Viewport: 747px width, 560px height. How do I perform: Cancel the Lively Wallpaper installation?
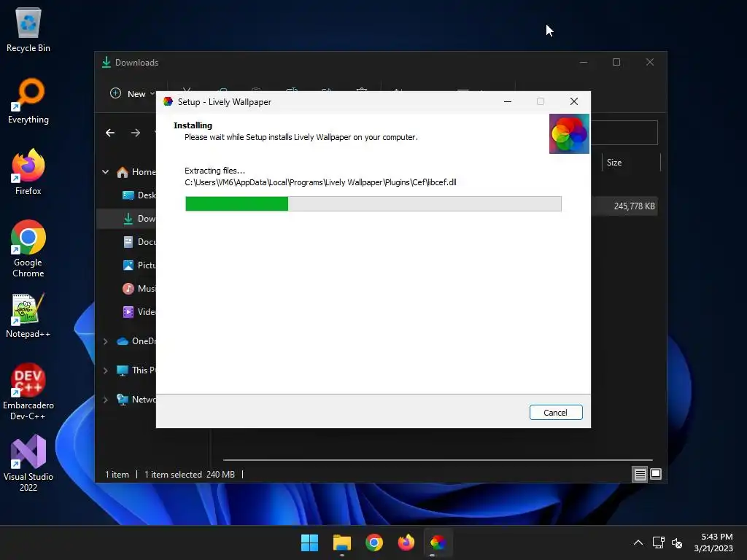tap(555, 413)
